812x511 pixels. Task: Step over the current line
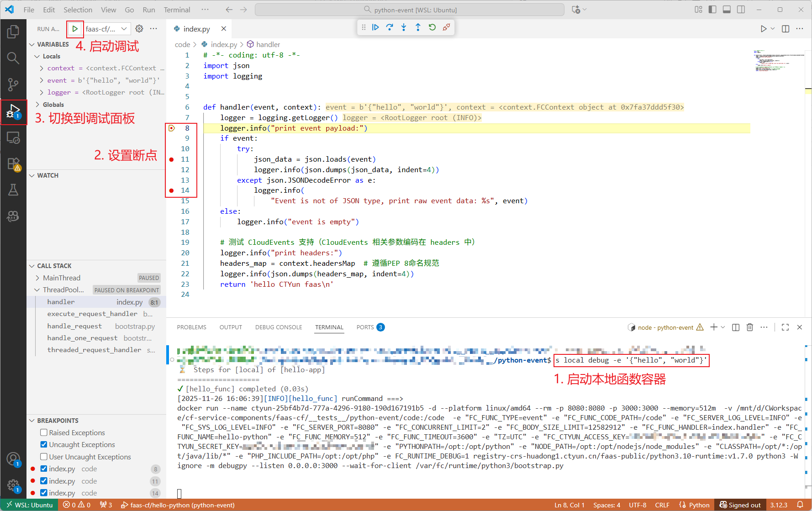(x=390, y=27)
